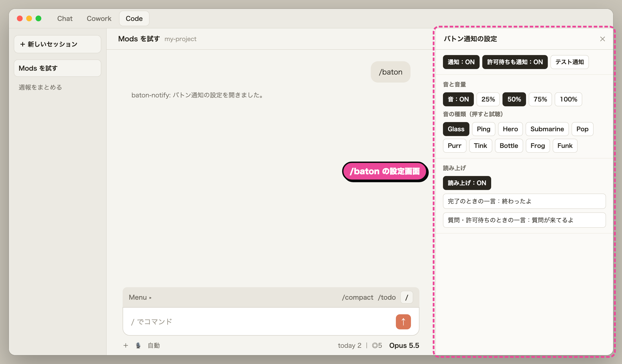Click the microphone icon below the input
This screenshot has height=364, width=622.
[x=138, y=345]
